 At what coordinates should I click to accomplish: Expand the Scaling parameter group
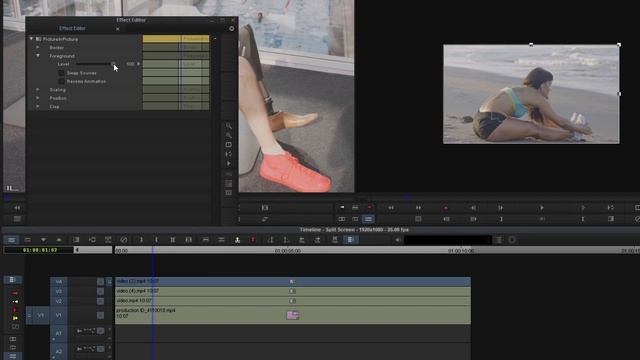click(38, 90)
